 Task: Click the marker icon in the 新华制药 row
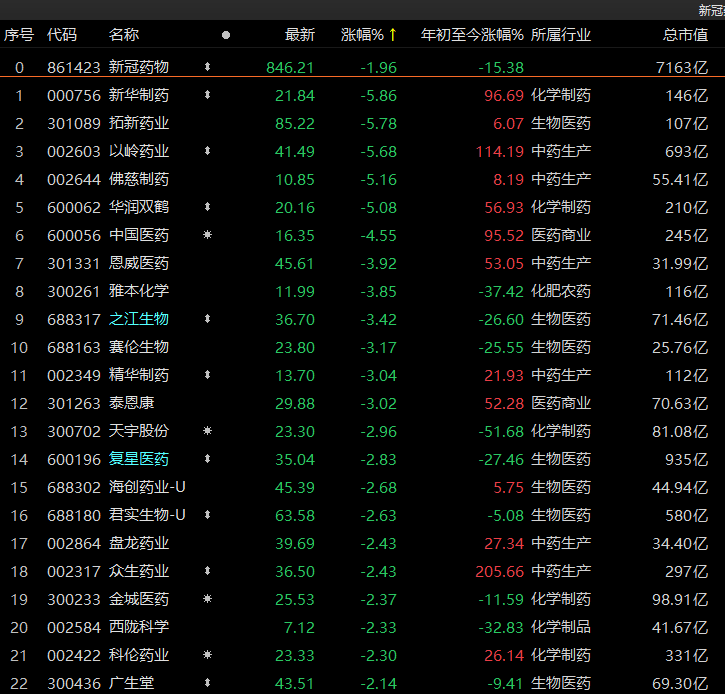[208, 95]
